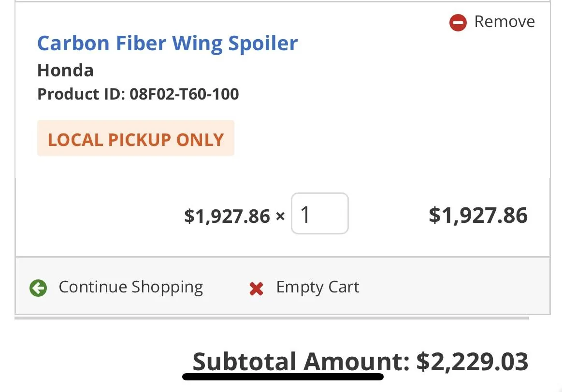Open the Carbon Fiber Wing Spoiler link

tap(167, 43)
